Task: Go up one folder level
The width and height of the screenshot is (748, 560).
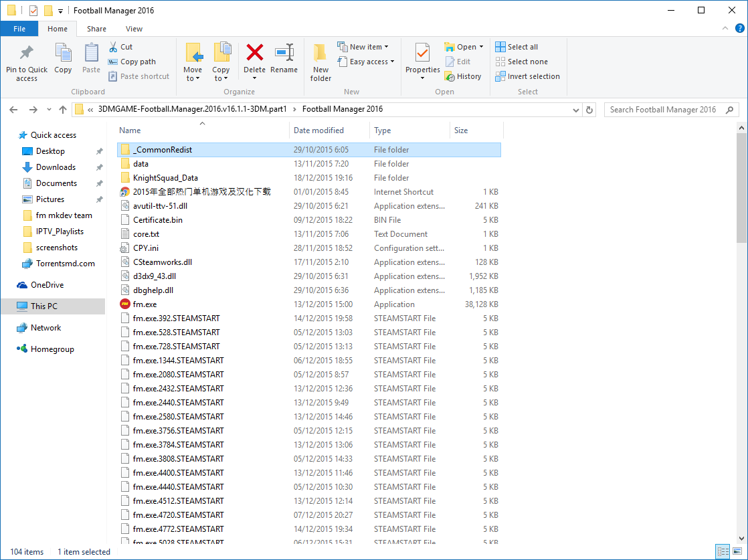Action: coord(62,110)
